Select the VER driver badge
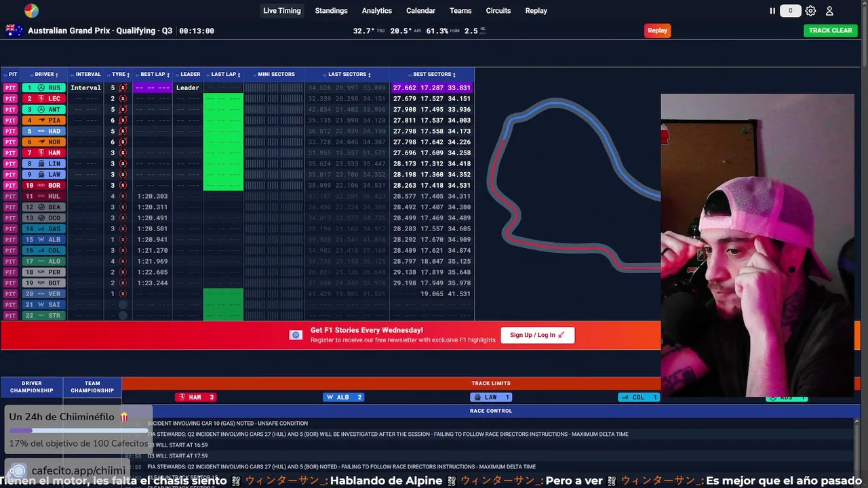 43,293
